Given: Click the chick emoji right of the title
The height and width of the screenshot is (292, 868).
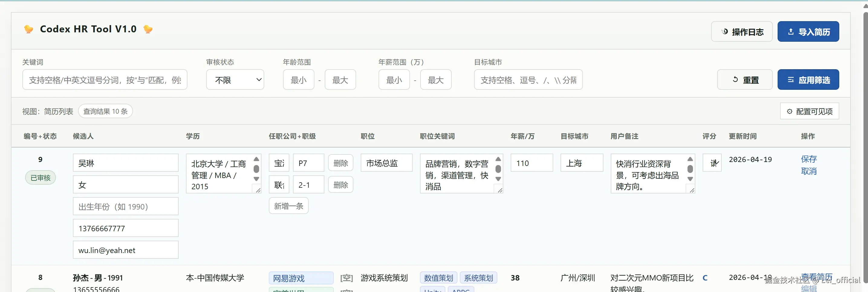Looking at the screenshot, I should (148, 29).
